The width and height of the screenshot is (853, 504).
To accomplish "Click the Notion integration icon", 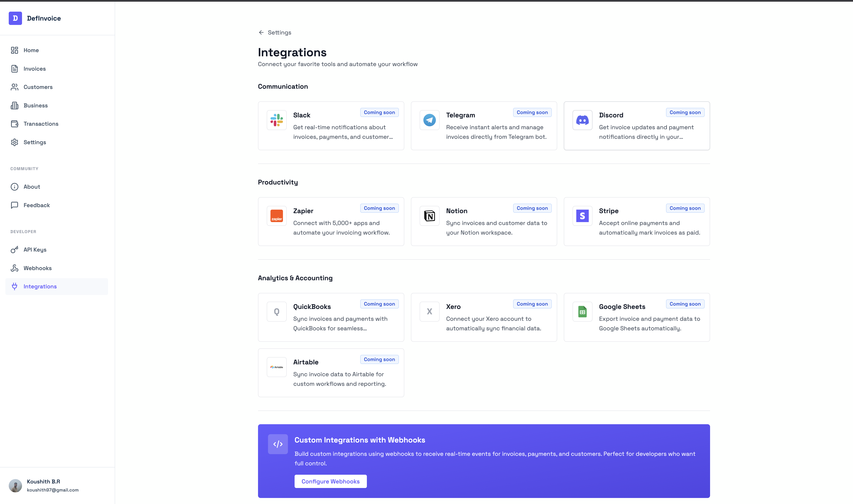I will (x=429, y=216).
